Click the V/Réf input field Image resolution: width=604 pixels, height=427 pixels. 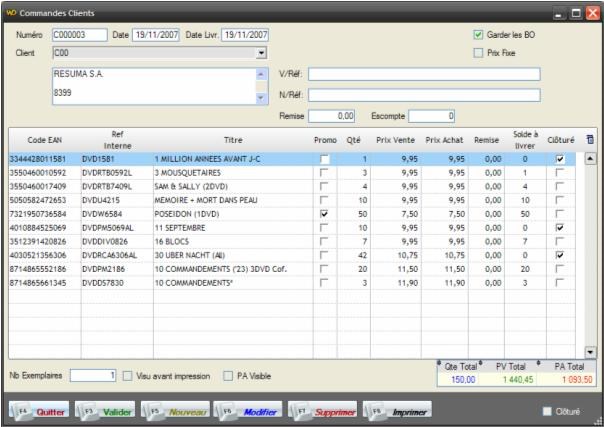(424, 74)
